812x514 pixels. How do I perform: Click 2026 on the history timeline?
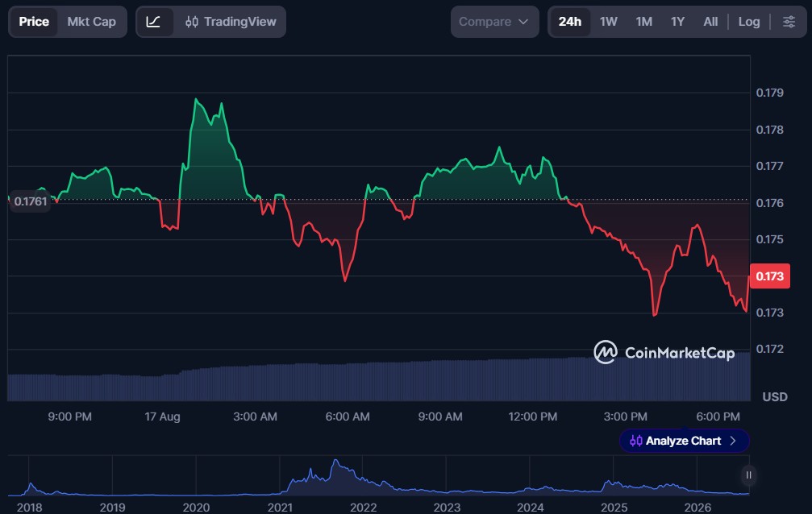pos(697,508)
